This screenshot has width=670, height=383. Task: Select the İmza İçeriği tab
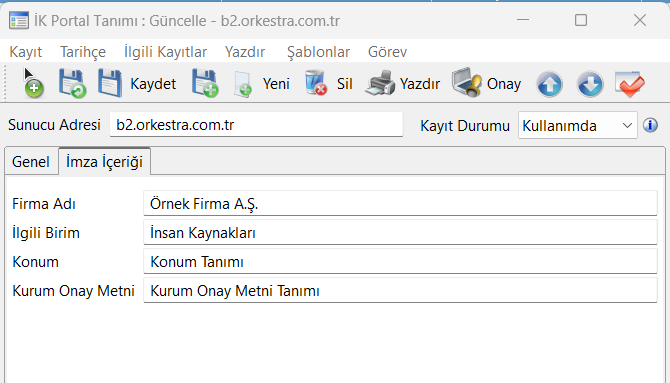[x=104, y=162]
